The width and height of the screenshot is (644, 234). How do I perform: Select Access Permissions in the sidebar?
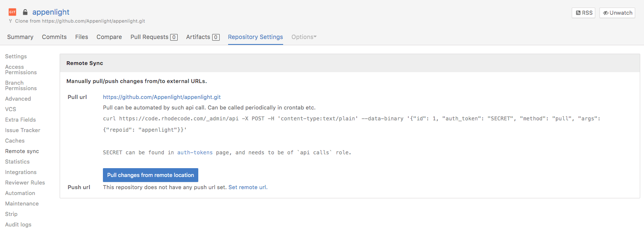tap(21, 70)
